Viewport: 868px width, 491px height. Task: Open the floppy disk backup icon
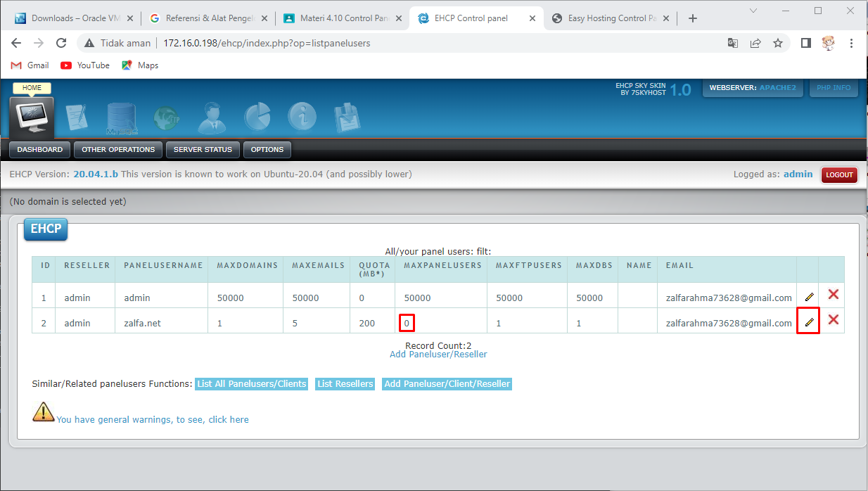[x=347, y=118]
